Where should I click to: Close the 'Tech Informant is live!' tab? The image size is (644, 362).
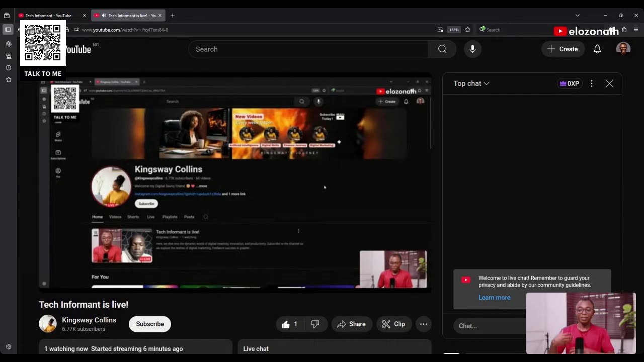click(x=160, y=16)
